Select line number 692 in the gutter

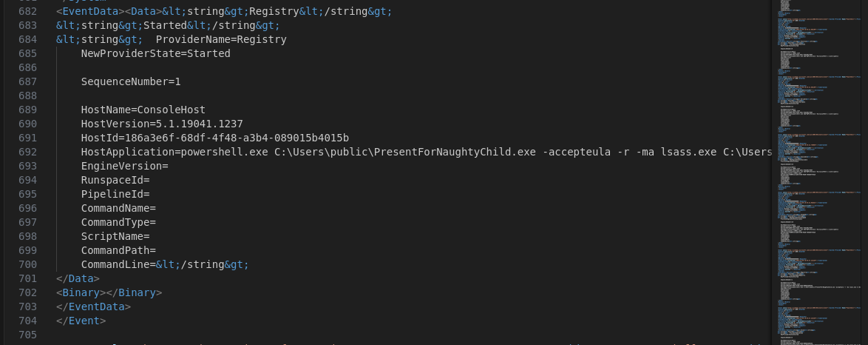click(27, 152)
